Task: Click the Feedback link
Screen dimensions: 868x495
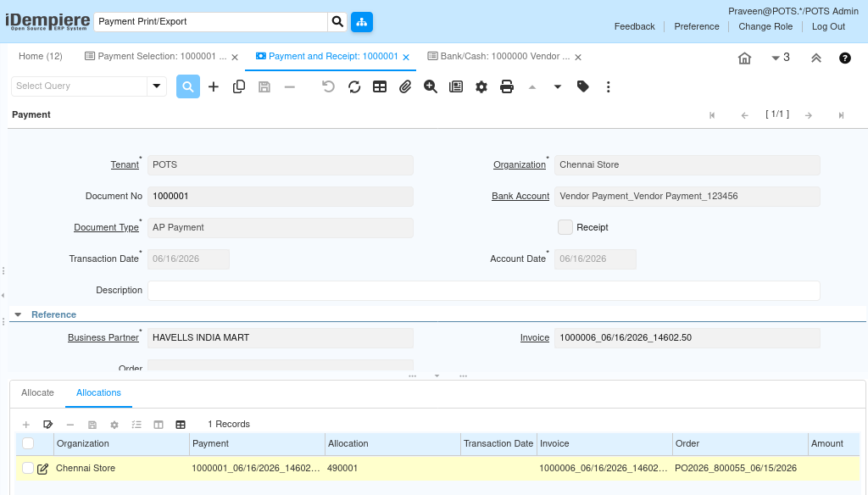Action: point(634,26)
